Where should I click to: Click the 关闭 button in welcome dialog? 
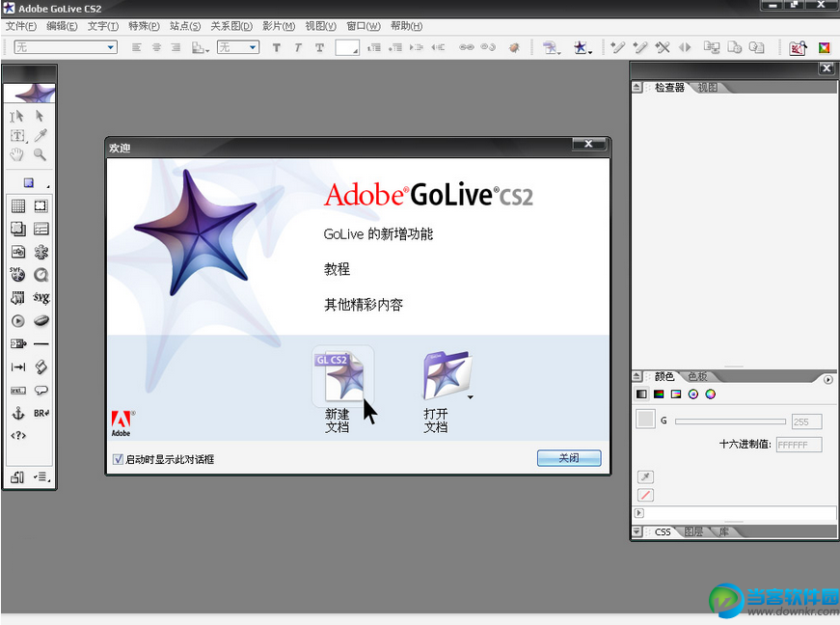tap(569, 458)
